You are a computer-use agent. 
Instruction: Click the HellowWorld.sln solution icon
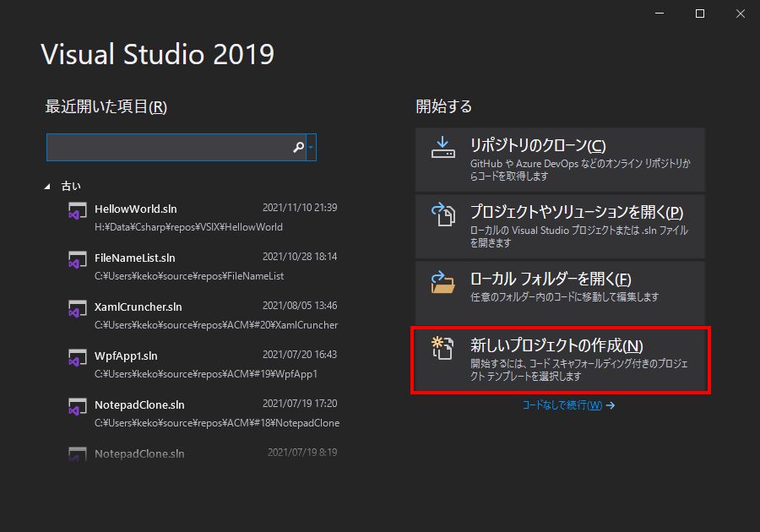(x=78, y=211)
